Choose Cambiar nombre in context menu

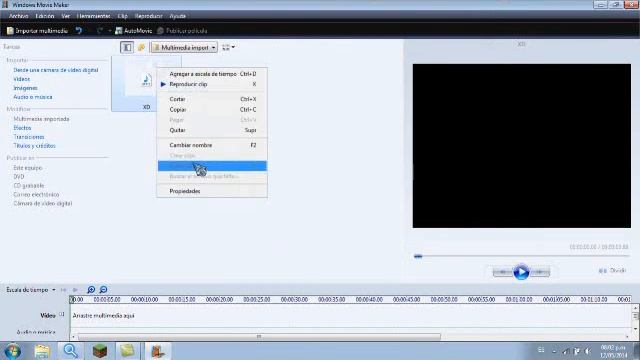pyautogui.click(x=212, y=145)
